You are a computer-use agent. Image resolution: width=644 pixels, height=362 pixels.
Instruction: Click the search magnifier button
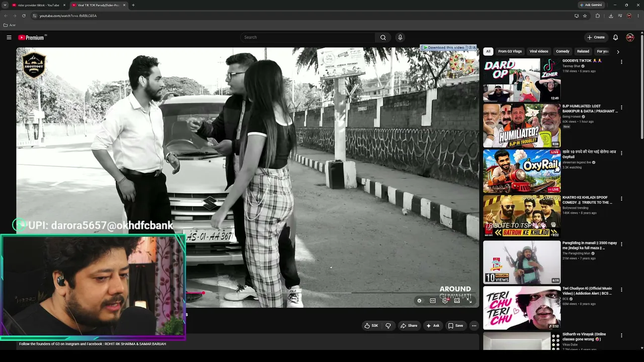pos(383,37)
